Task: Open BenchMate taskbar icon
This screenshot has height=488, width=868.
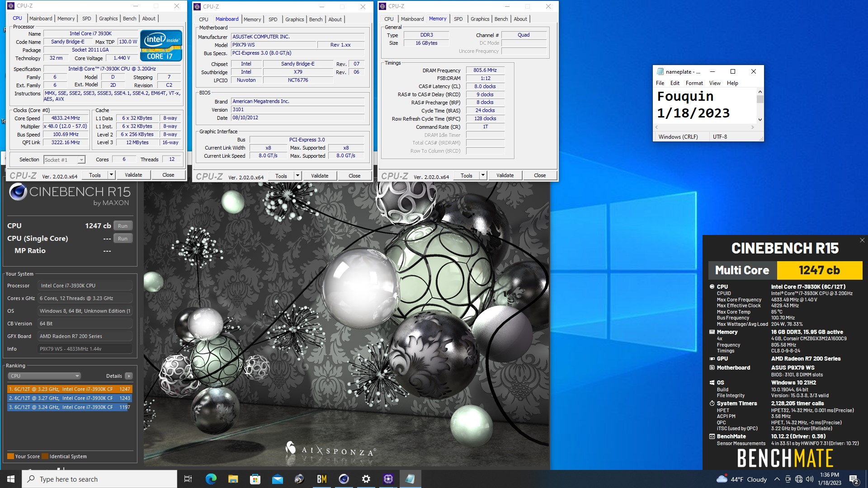Action: pyautogui.click(x=321, y=479)
